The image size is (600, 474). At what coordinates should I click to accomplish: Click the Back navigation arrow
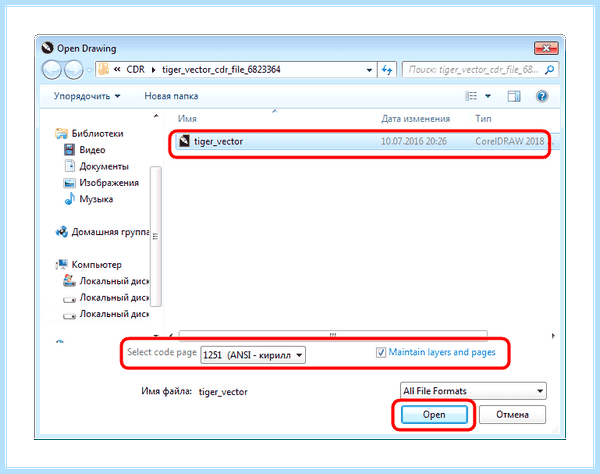click(x=51, y=70)
